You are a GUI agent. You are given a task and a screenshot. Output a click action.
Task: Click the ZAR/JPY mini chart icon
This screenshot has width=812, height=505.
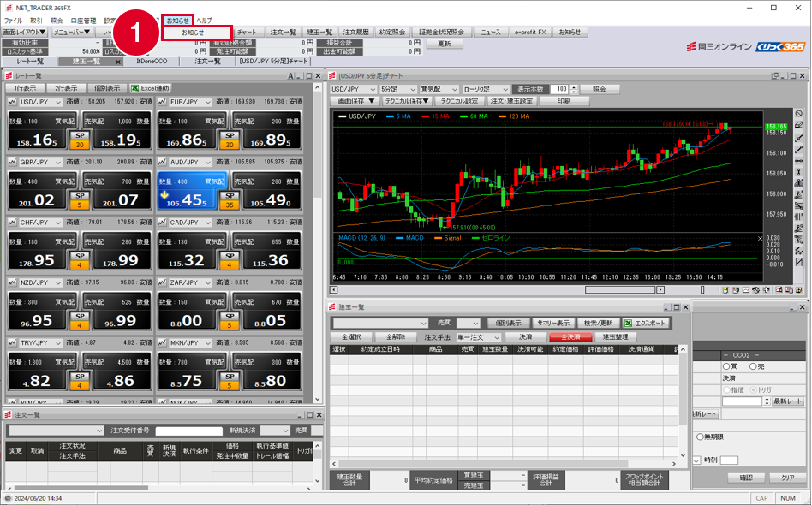pos(162,282)
